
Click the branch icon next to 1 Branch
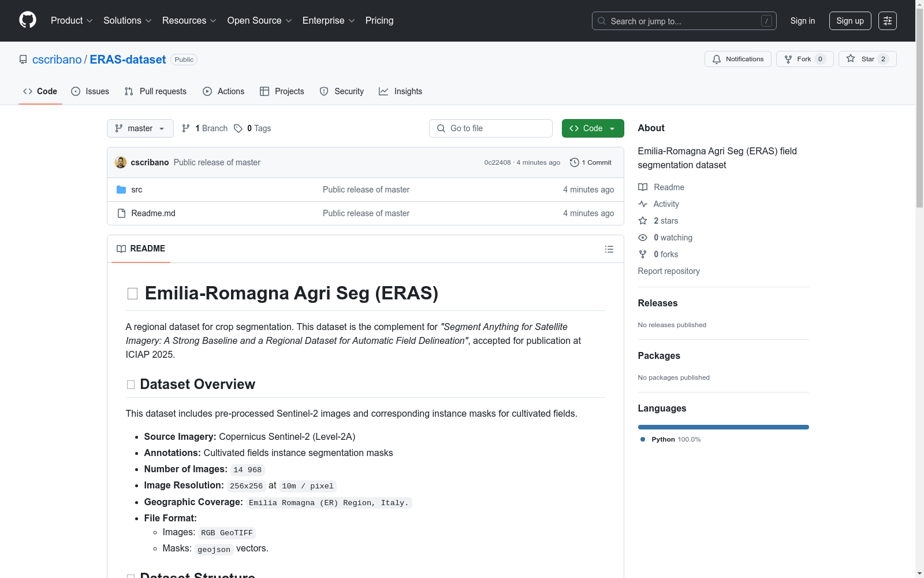pos(186,128)
